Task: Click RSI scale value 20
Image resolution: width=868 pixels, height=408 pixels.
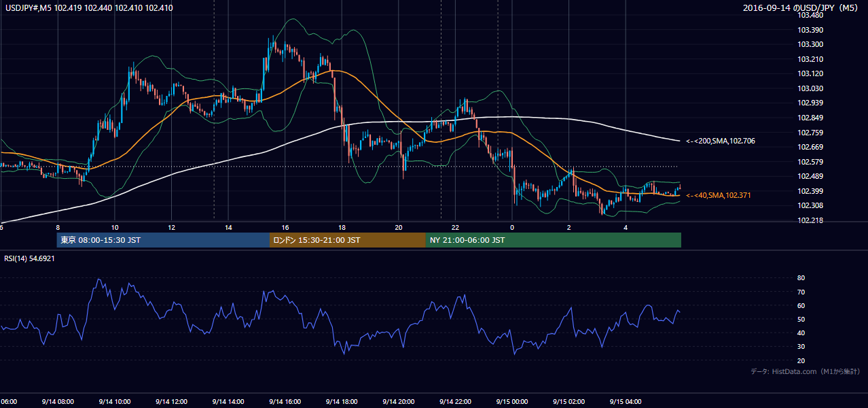Action: tap(801, 360)
